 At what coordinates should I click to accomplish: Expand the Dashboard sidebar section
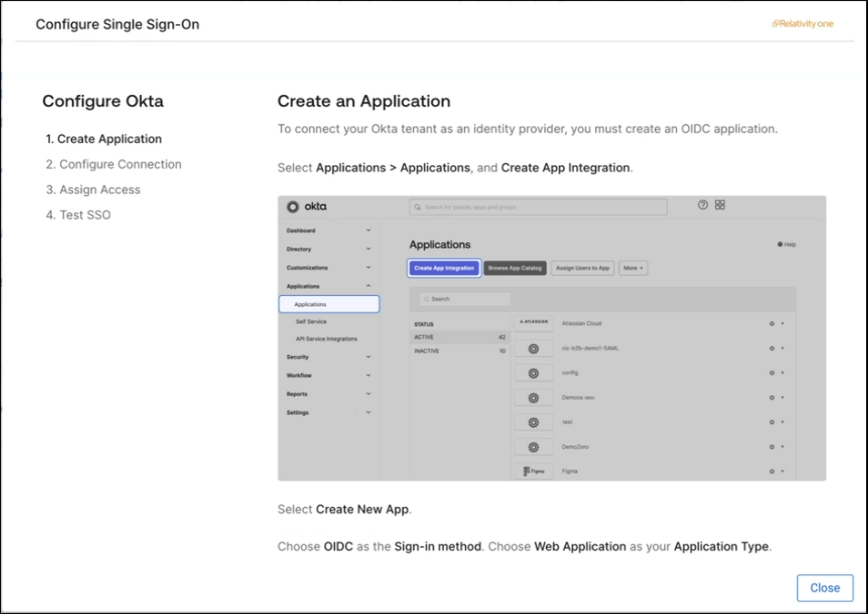coord(368,230)
